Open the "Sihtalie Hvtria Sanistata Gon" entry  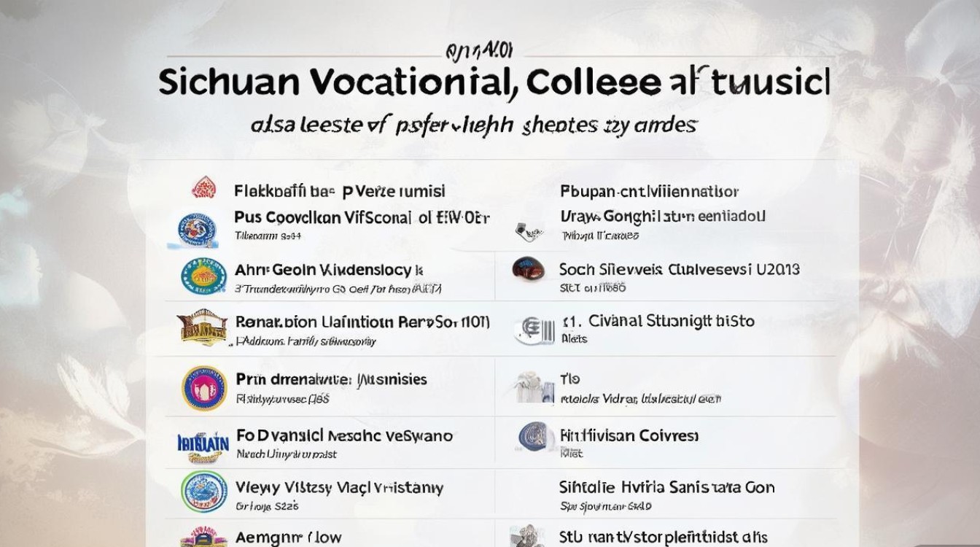tap(666, 487)
